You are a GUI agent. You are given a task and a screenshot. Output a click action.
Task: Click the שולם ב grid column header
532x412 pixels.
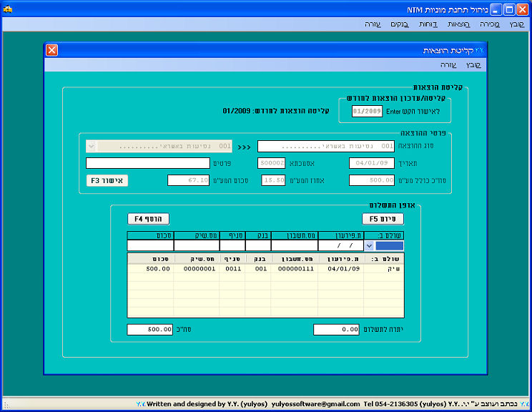point(384,259)
